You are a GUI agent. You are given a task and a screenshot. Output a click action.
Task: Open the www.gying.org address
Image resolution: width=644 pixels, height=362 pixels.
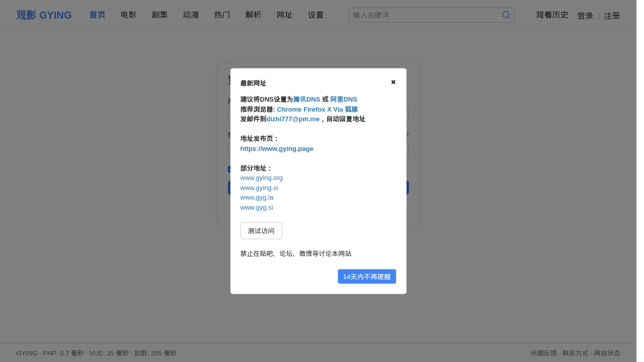[x=261, y=178]
